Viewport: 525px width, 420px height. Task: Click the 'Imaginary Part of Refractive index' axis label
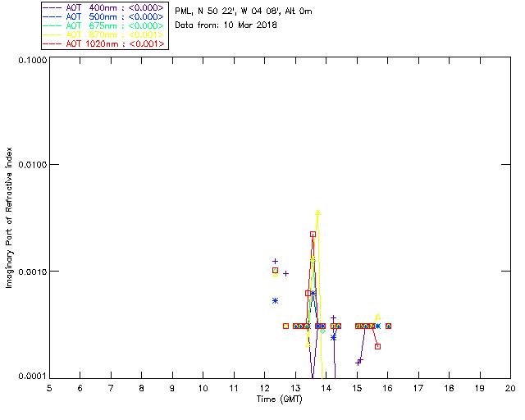coord(9,217)
